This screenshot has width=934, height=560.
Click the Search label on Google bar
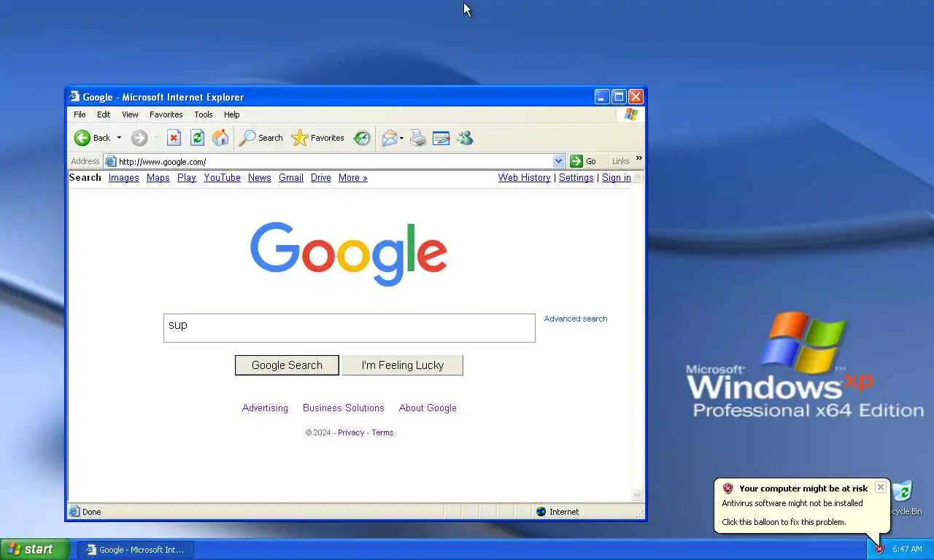coord(85,177)
